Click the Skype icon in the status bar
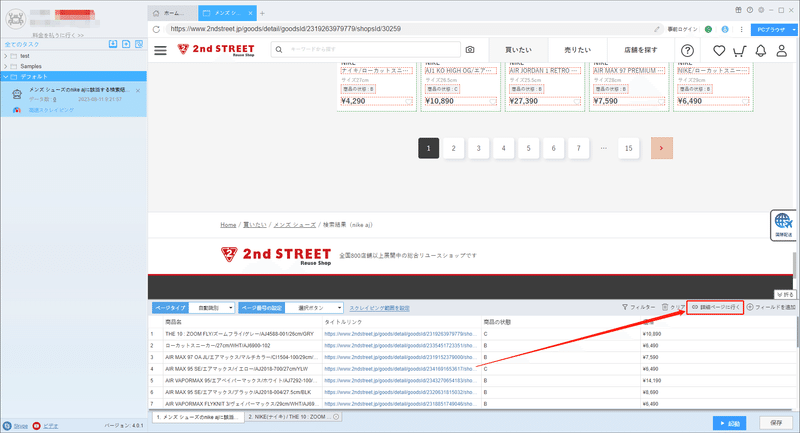 click(7, 426)
